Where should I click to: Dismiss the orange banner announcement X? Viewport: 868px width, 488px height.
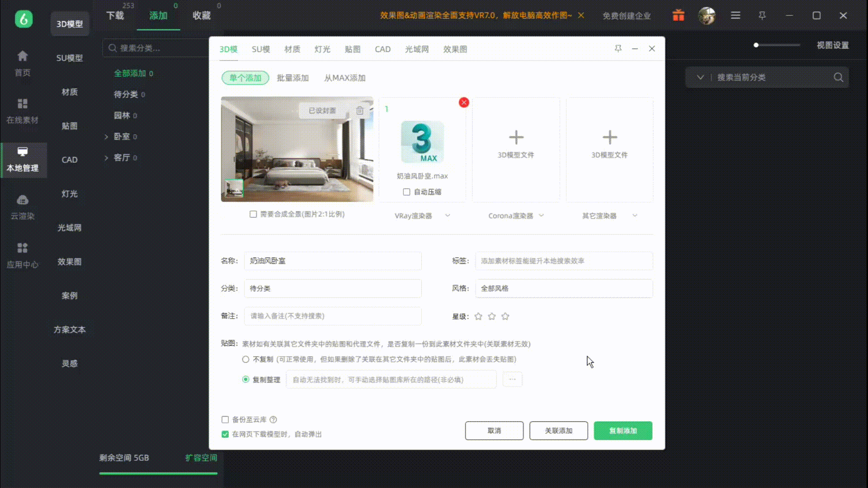pos(581,15)
